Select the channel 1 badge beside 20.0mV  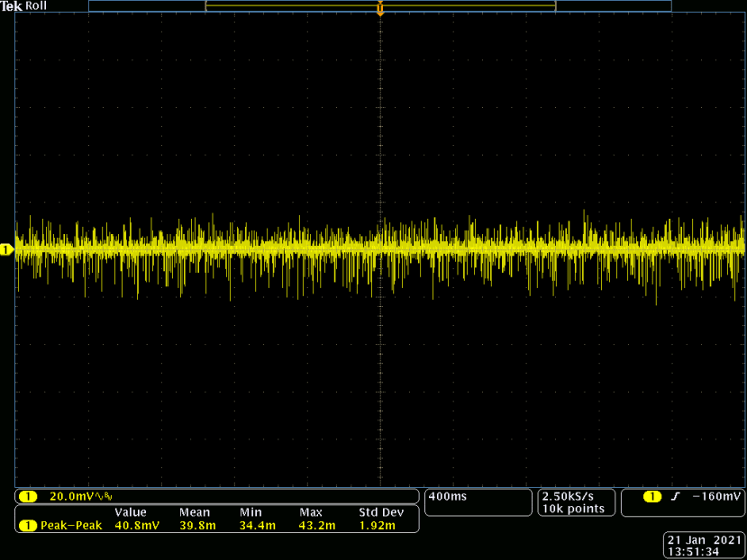click(x=27, y=497)
